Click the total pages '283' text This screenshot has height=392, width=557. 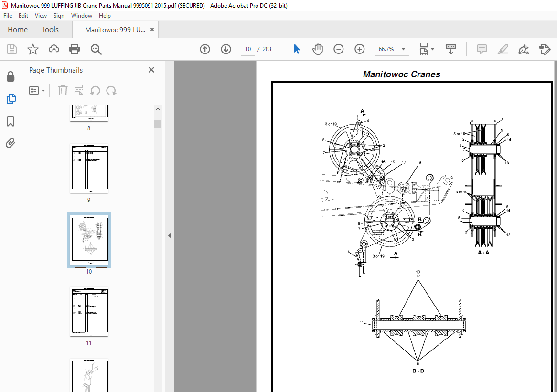267,49
